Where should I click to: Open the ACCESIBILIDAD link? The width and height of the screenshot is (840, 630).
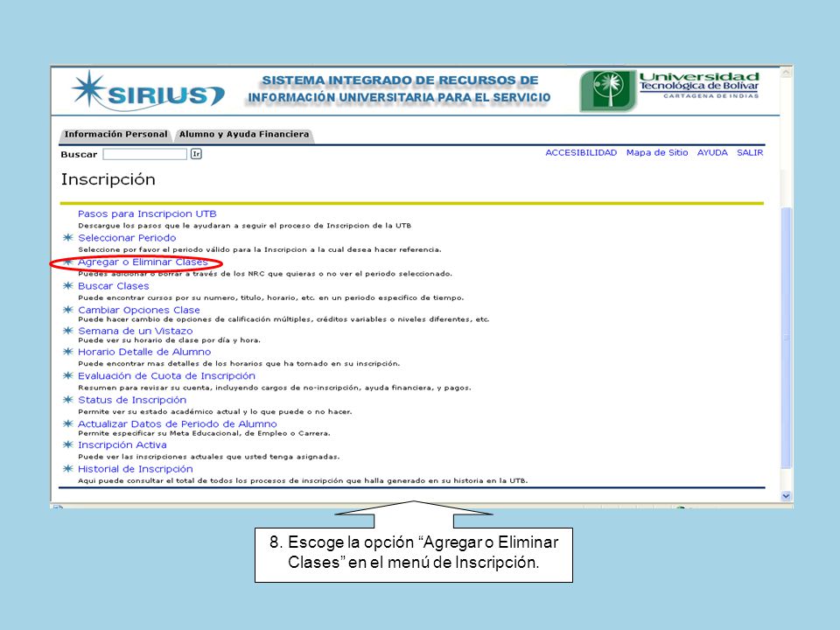(x=581, y=152)
